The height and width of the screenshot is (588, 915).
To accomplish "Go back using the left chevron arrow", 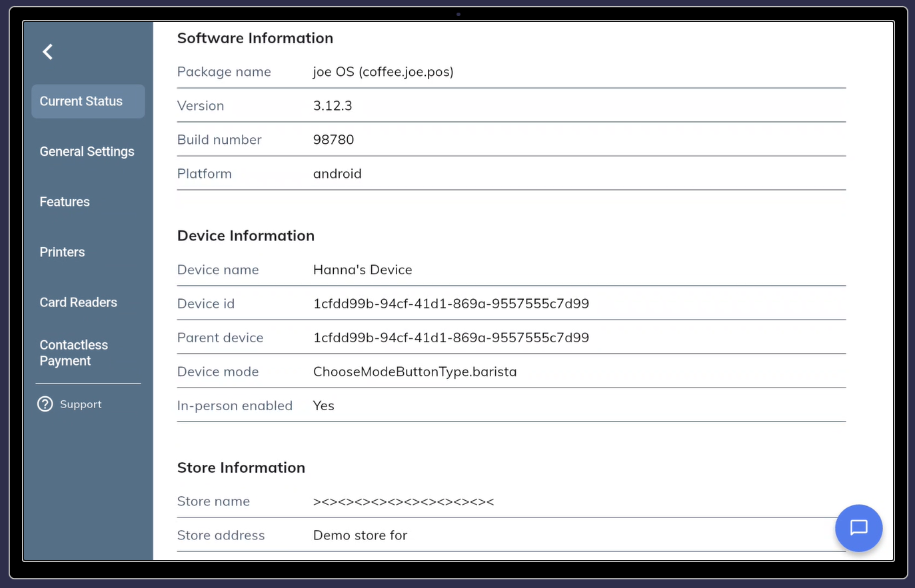I will (47, 52).
